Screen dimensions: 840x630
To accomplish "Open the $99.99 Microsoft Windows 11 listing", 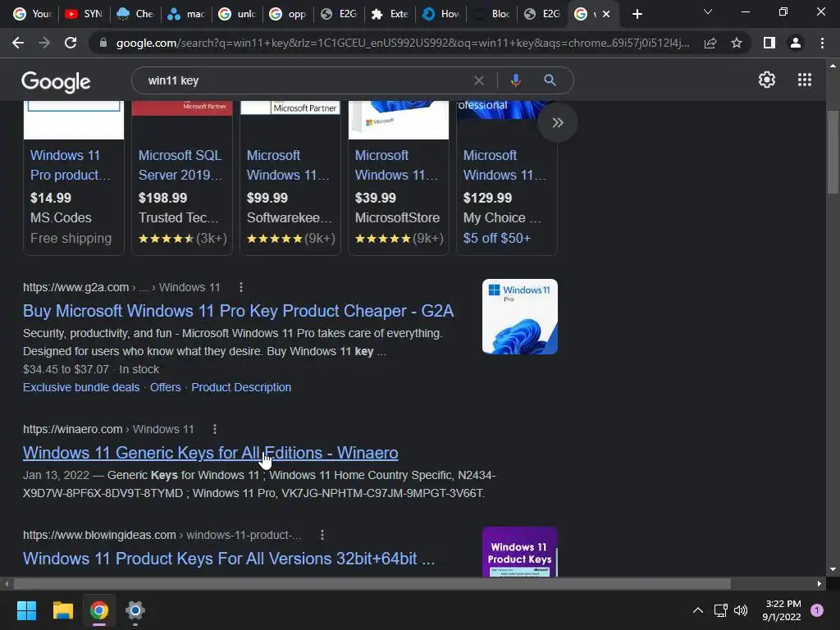I will pyautogui.click(x=288, y=165).
